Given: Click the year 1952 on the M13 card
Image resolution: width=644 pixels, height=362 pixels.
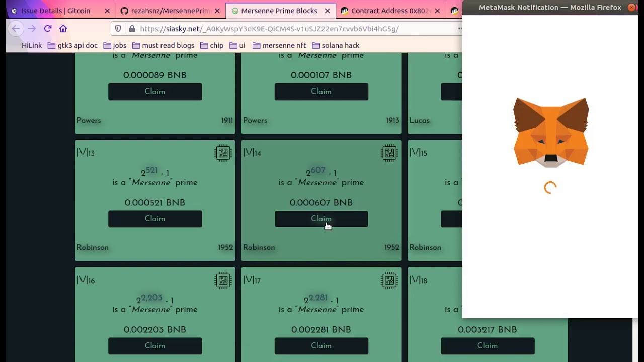Looking at the screenshot, I should [x=225, y=247].
